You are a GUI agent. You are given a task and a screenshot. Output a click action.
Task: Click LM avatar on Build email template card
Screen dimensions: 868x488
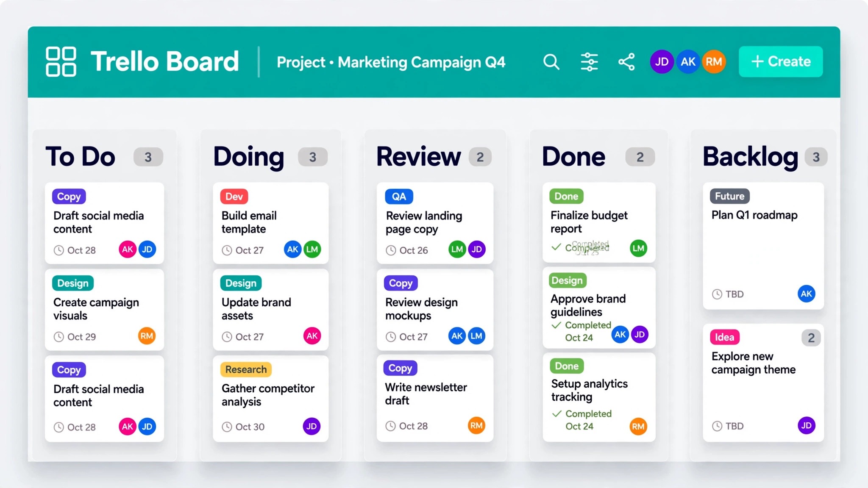click(x=312, y=250)
